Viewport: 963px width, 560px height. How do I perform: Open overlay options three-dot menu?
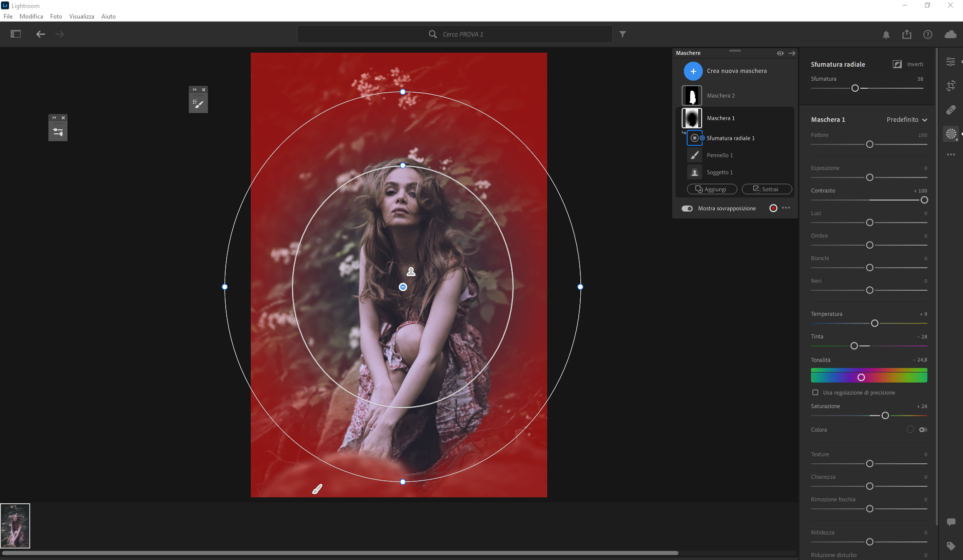tap(786, 208)
